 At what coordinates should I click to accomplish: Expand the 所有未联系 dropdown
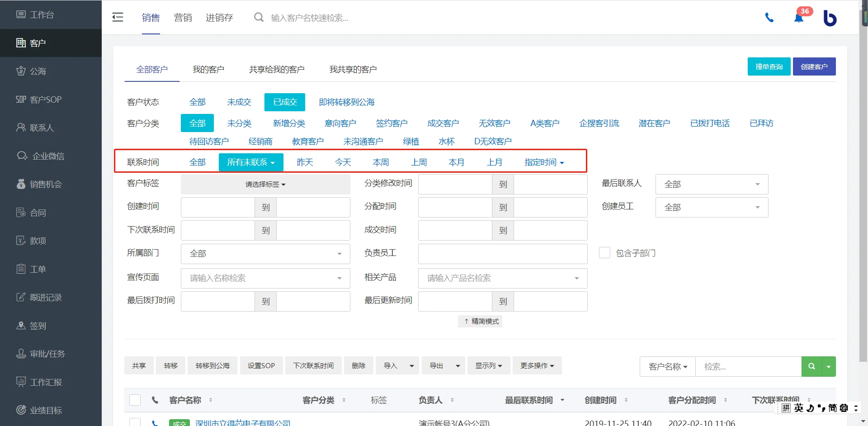coord(251,162)
